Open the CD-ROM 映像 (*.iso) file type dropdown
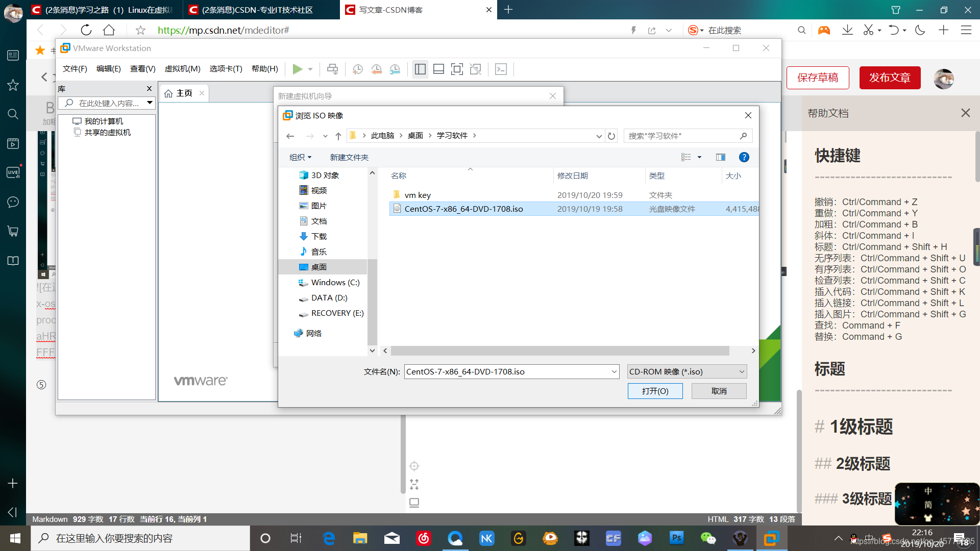The image size is (980, 551). pos(687,372)
